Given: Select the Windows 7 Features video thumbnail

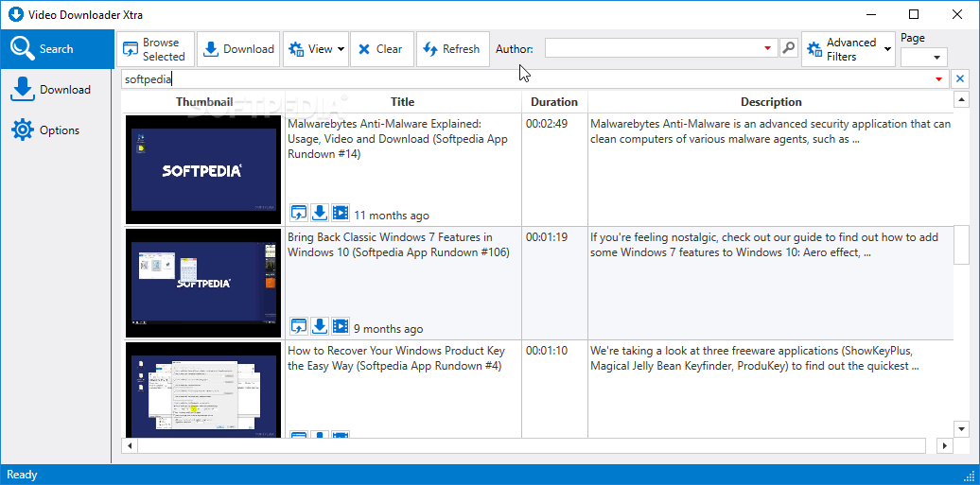Looking at the screenshot, I should point(203,283).
